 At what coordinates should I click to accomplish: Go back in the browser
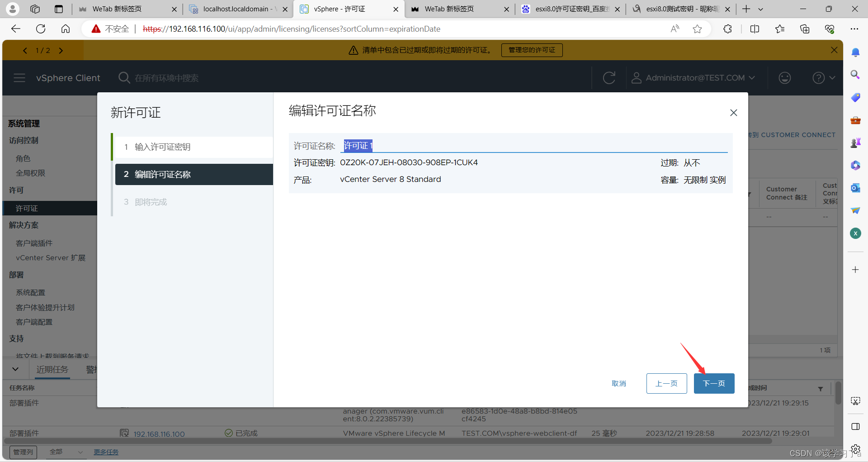(16, 29)
